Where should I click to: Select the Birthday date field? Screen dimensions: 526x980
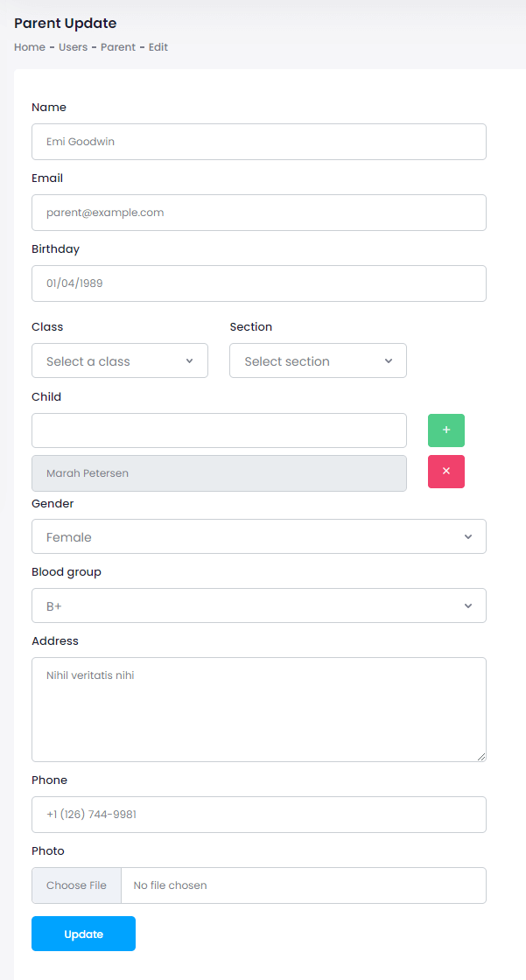pyautogui.click(x=258, y=283)
